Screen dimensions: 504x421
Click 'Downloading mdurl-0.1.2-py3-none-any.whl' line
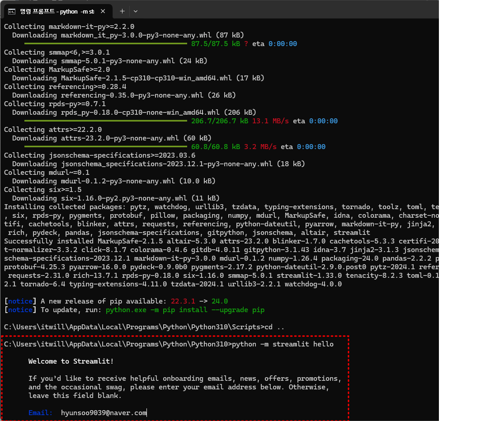pyautogui.click(x=114, y=181)
